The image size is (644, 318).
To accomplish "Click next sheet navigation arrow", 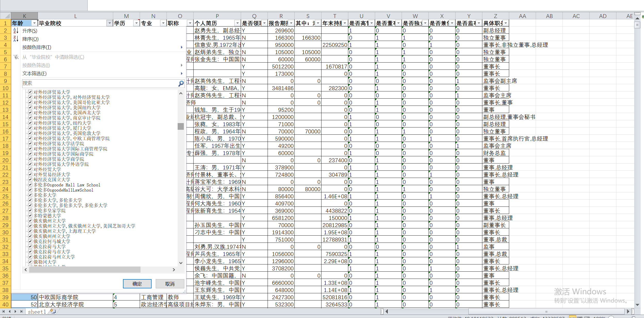I will click(x=16, y=312).
